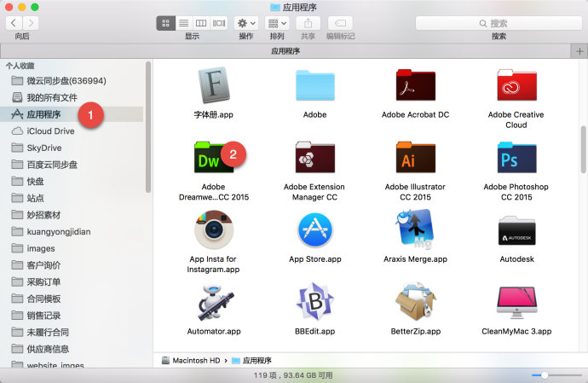Go back with the 向后 arrow

(14, 23)
